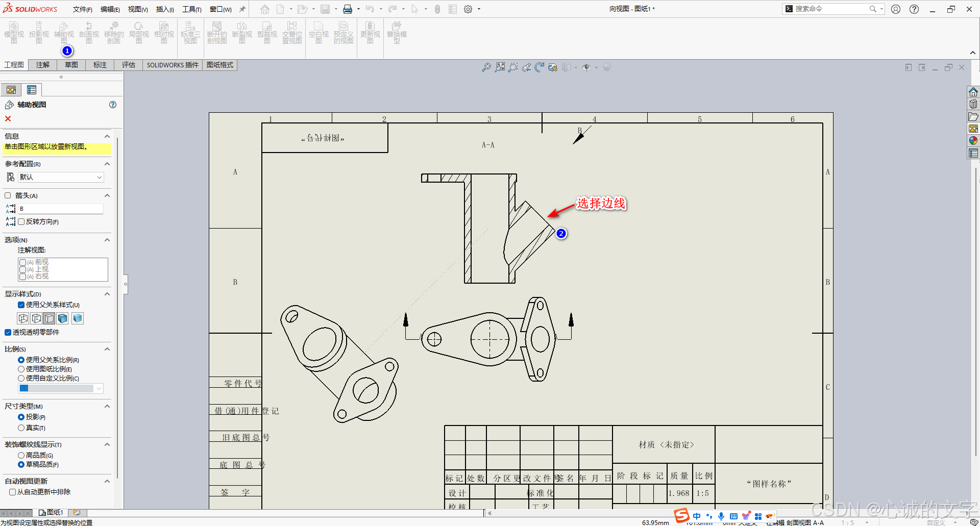Click the Sogou input method S icon
This screenshot has width=980, height=526.
(x=681, y=516)
